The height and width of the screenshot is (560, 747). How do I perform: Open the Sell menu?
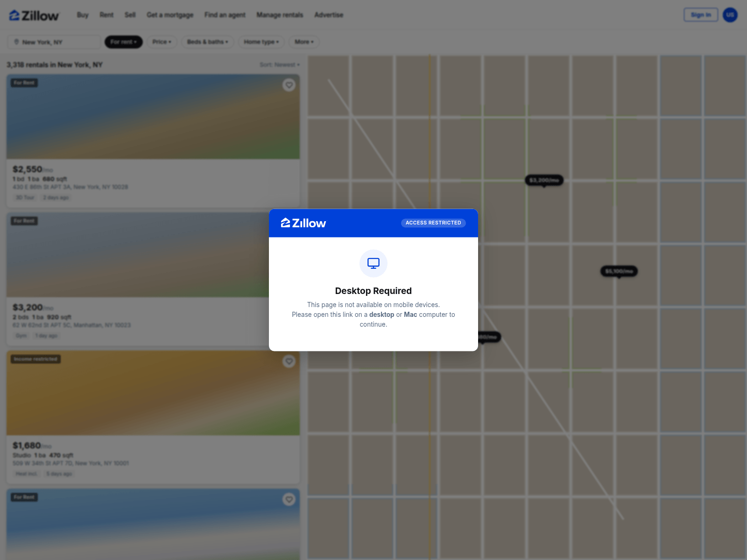pyautogui.click(x=130, y=15)
